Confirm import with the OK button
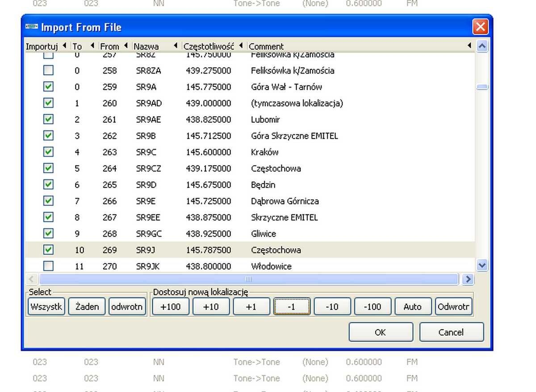Viewport: 536px width, 392px height. click(x=380, y=332)
